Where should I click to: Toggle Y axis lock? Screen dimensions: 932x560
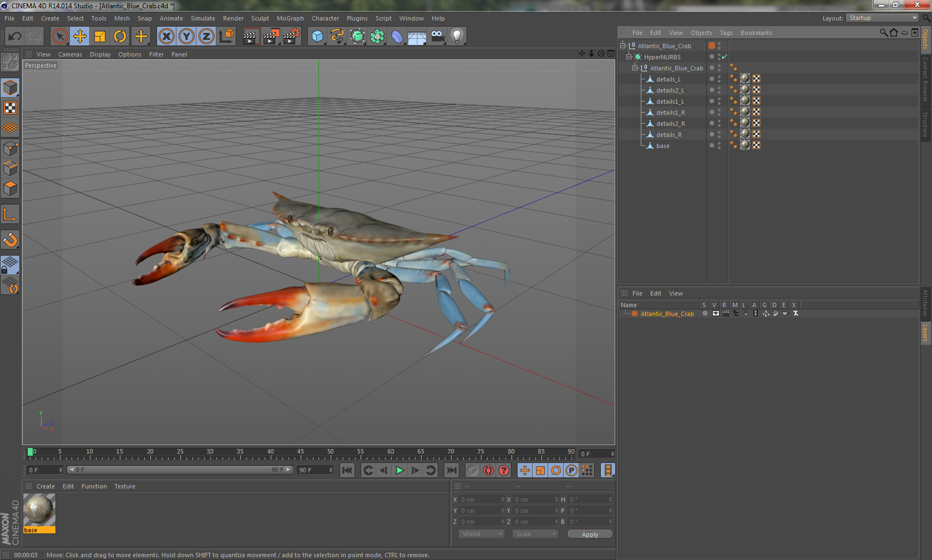pos(186,37)
